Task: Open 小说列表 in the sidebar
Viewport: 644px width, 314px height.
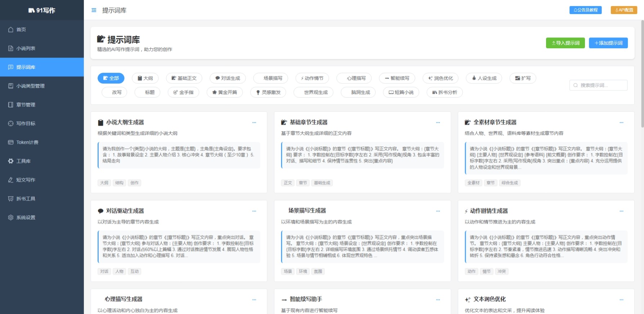Action: 26,48
